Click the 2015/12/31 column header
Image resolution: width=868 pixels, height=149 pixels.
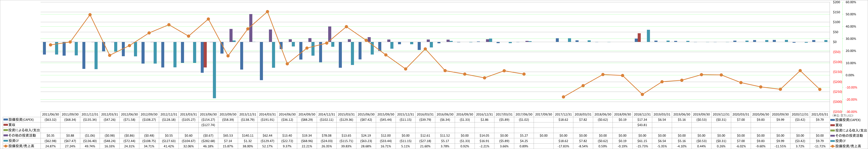click(x=405, y=114)
